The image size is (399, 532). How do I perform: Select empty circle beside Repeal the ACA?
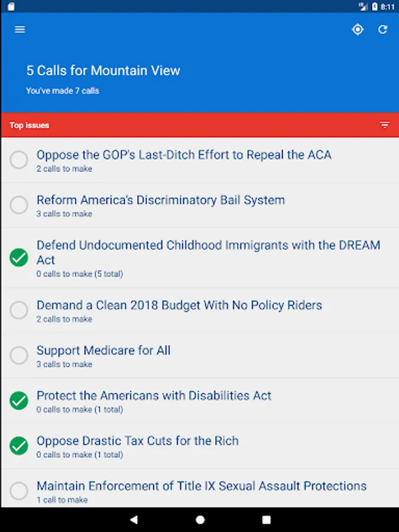click(19, 160)
